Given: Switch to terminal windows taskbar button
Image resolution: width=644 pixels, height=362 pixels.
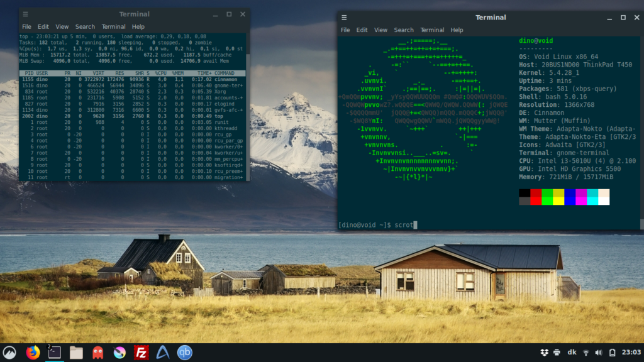Looking at the screenshot, I should [55, 353].
